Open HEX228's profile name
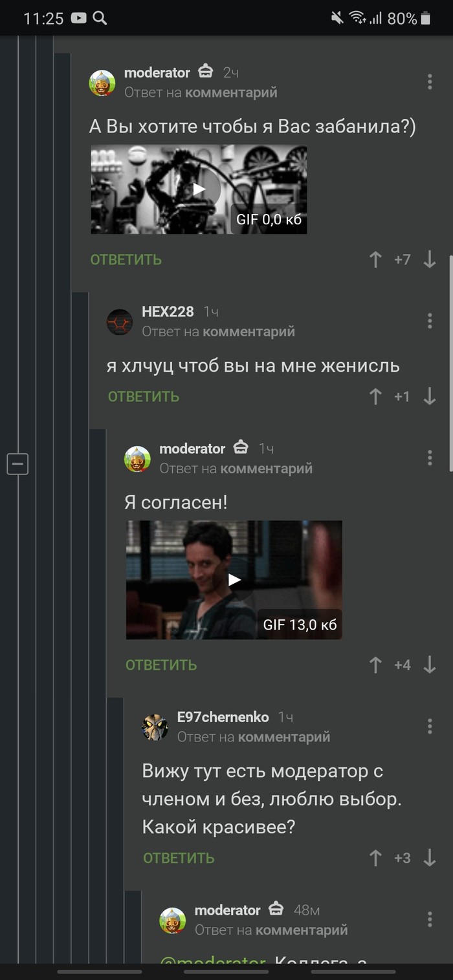 click(x=168, y=312)
